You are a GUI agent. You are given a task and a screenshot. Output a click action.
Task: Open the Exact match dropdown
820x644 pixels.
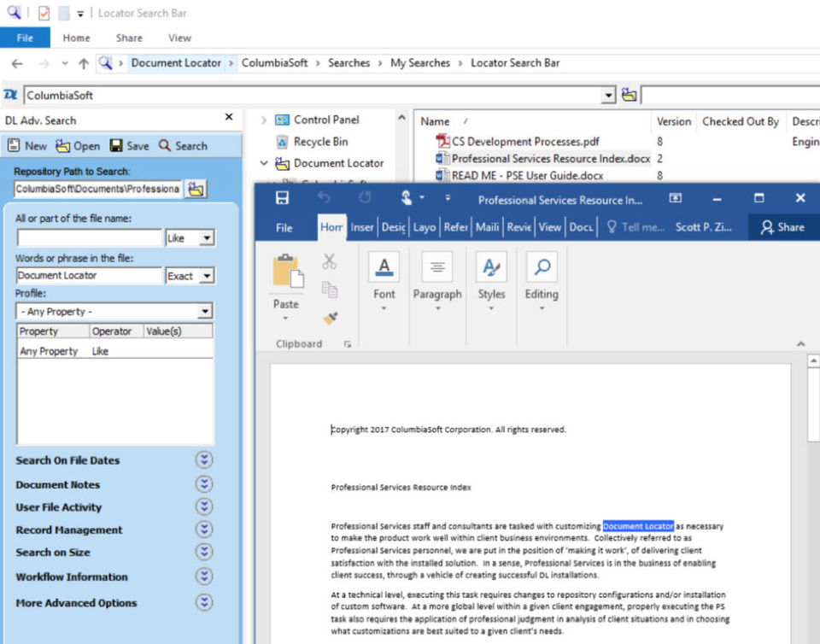(207, 276)
